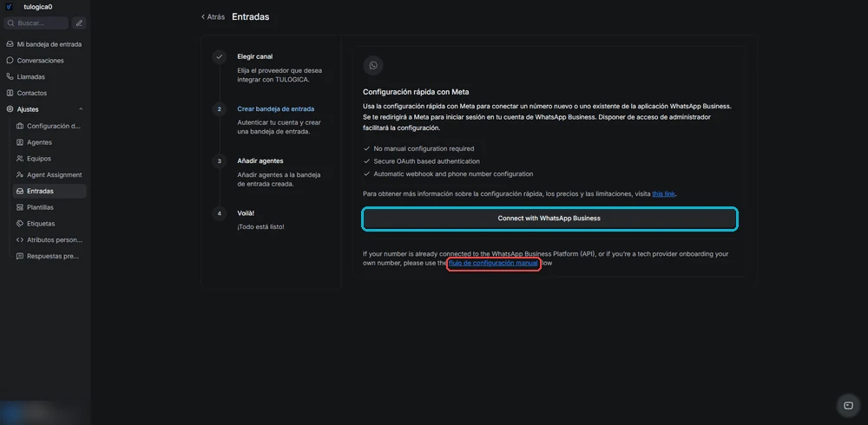
Task: Click the ¡Todo está listo! text
Action: point(260,227)
